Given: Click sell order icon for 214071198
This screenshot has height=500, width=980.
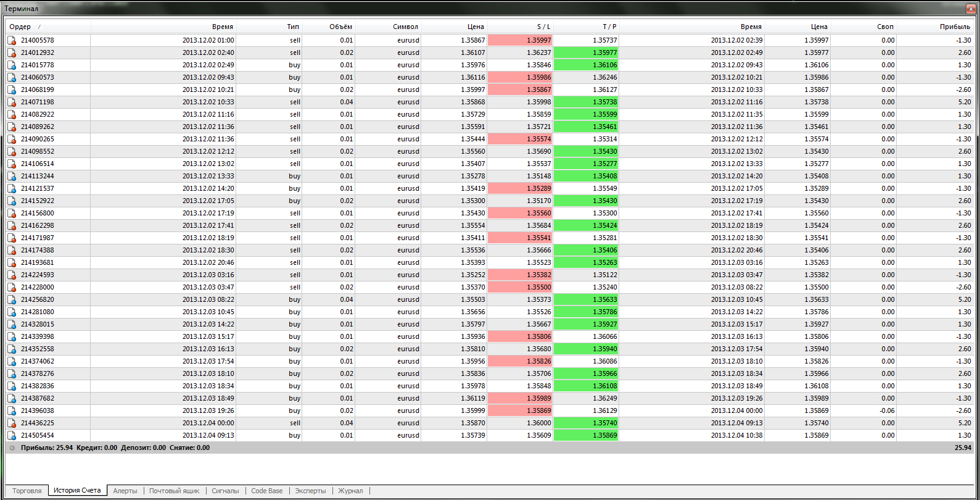Looking at the screenshot, I should (12, 102).
